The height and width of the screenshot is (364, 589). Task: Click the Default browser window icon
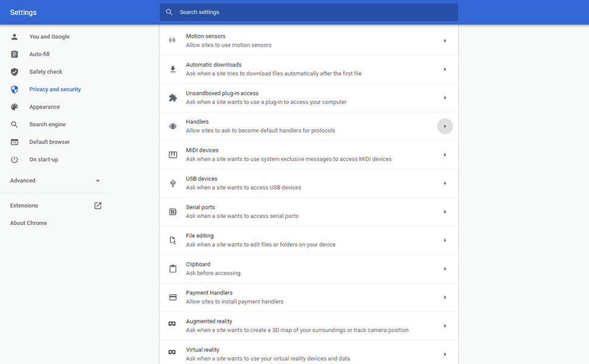pyautogui.click(x=15, y=142)
